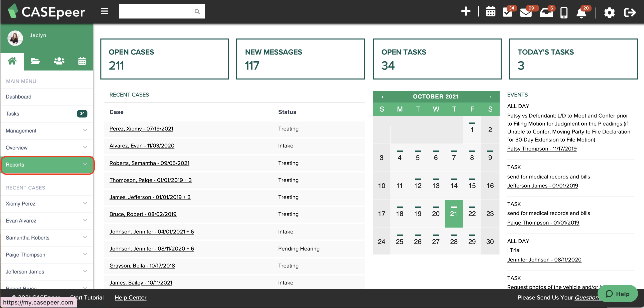Click the mobile phone icon in top bar
Screen dimensions: 644x308
pos(564,12)
